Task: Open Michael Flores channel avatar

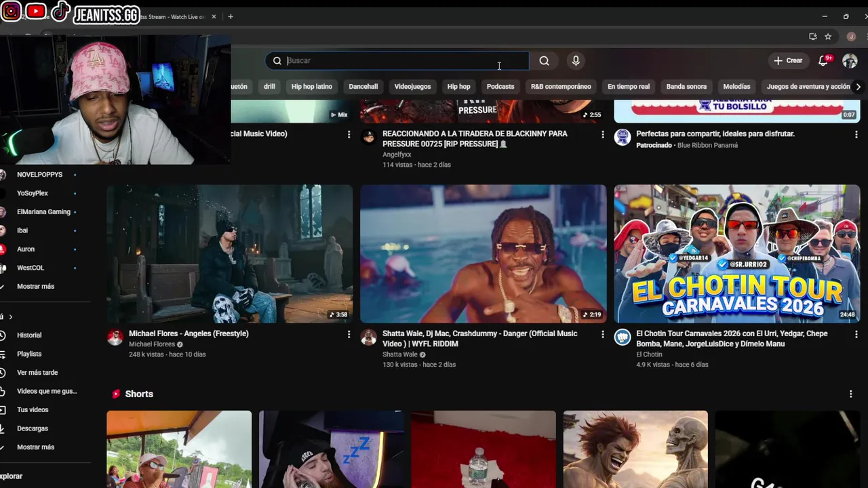Action: click(x=115, y=338)
